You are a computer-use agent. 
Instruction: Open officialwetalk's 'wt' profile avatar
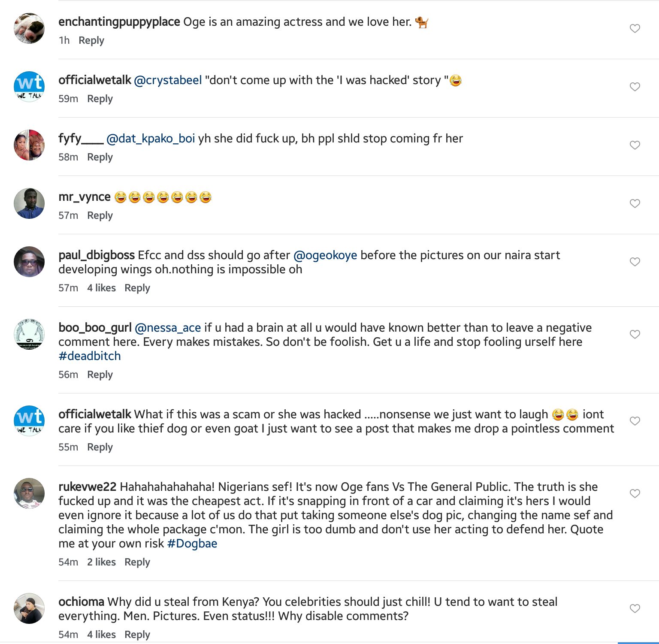coord(29,86)
